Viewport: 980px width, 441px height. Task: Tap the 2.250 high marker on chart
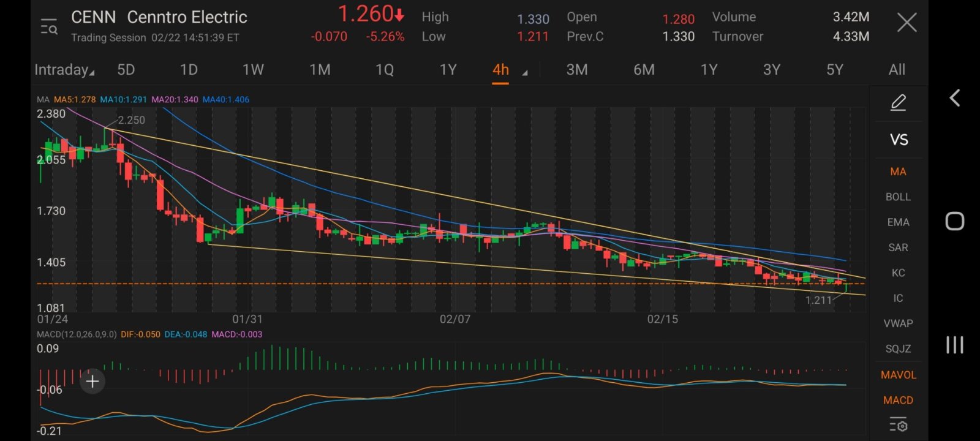(x=131, y=120)
